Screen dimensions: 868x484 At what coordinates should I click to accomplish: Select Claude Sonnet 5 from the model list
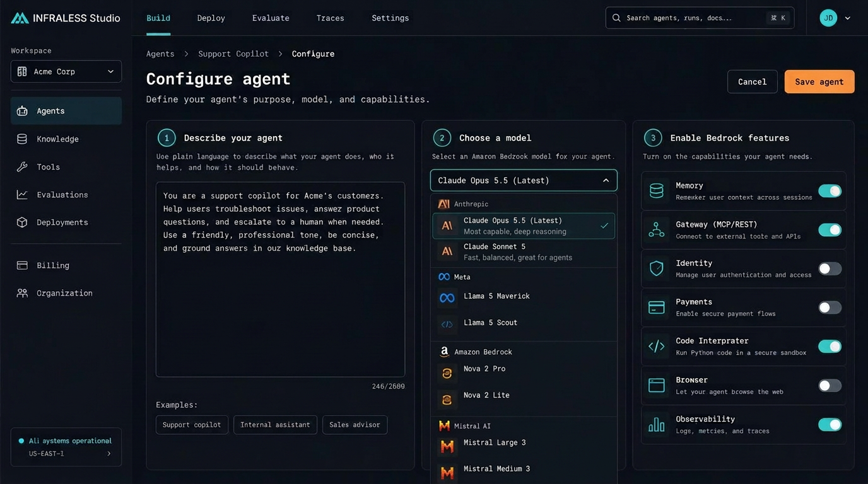pos(524,252)
